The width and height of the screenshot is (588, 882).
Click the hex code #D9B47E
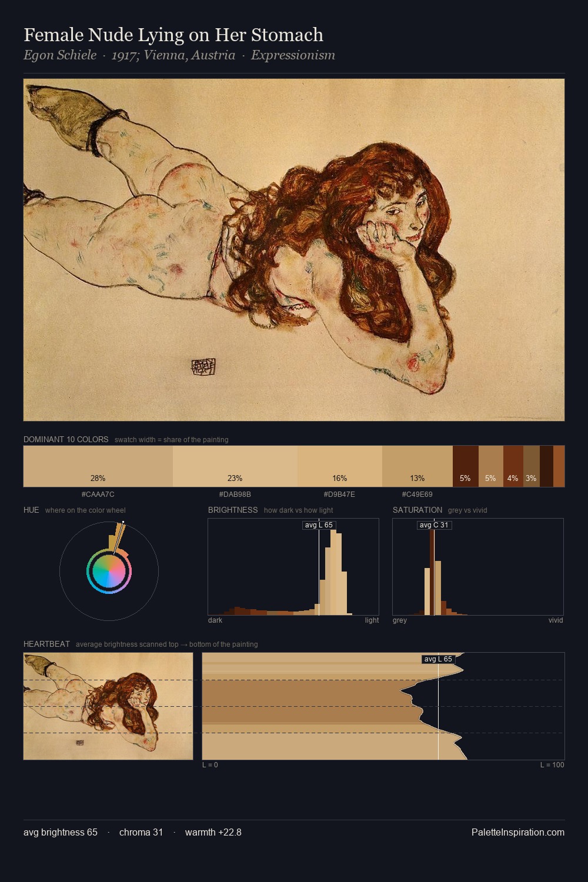(x=339, y=495)
